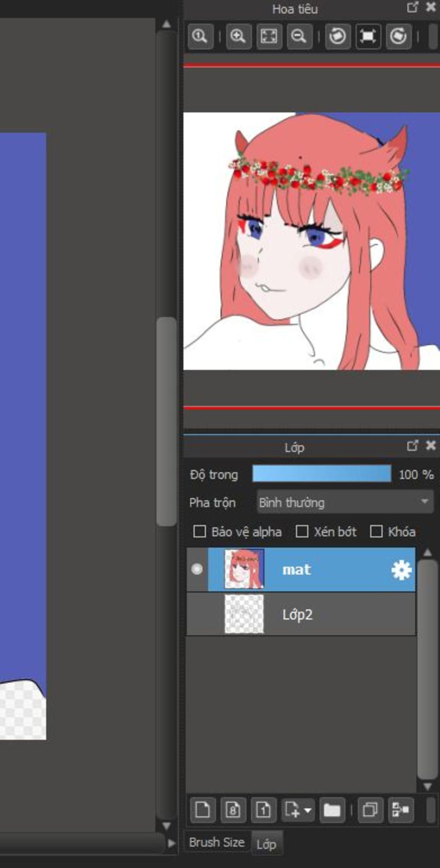Open the Pha trộn blend mode dropdown

[x=345, y=502]
